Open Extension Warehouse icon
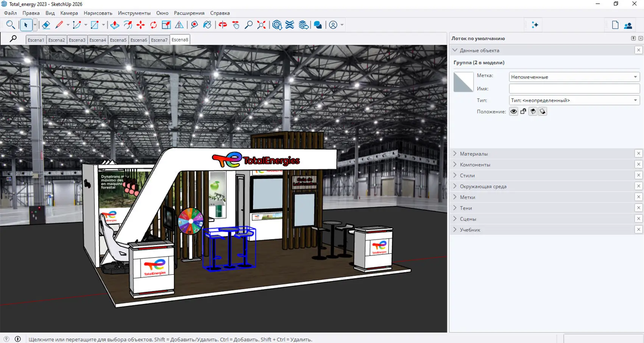This screenshot has height=343, width=644. [x=290, y=25]
